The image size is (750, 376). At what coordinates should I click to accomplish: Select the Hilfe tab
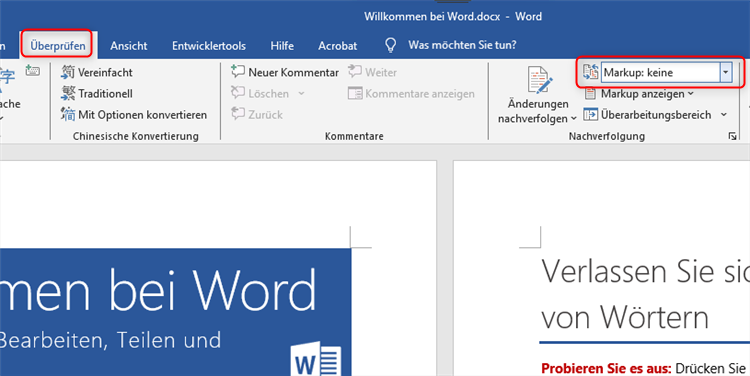(x=282, y=45)
